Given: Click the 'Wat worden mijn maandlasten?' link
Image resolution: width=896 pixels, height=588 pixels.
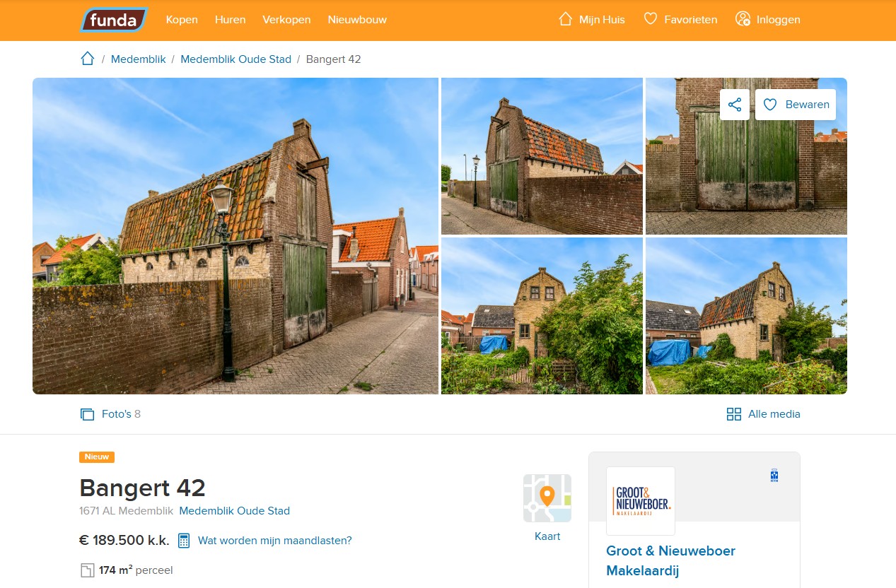Looking at the screenshot, I should click(x=275, y=540).
